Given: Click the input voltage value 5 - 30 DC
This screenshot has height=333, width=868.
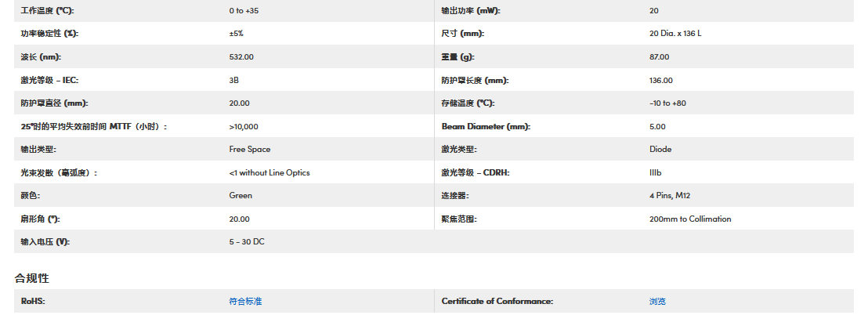Looking at the screenshot, I should tap(247, 241).
